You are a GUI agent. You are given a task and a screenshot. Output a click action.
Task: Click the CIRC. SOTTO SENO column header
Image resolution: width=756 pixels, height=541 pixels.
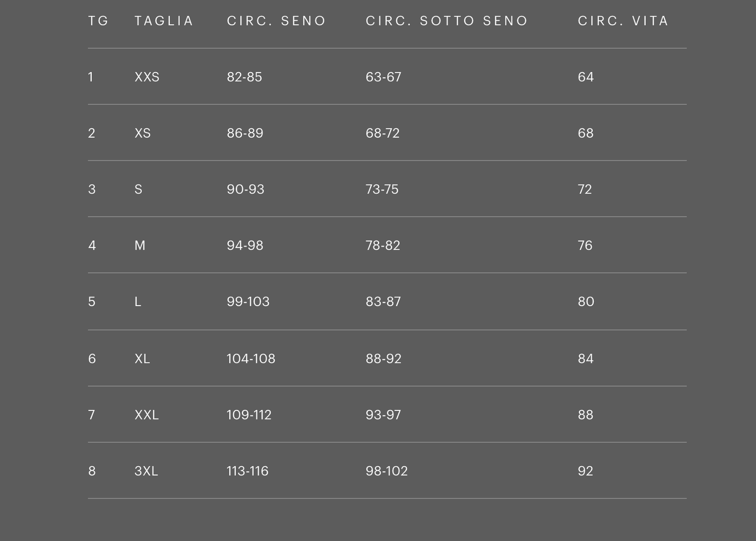pyautogui.click(x=447, y=21)
